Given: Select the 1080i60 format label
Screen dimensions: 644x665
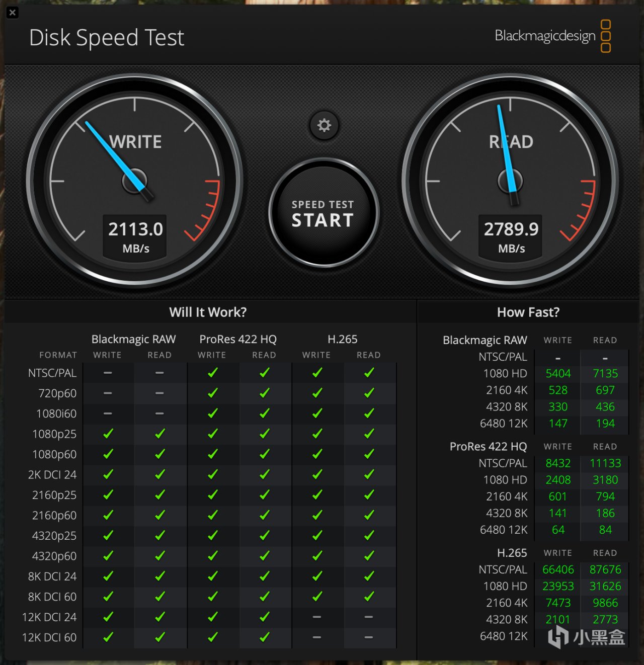Looking at the screenshot, I should coord(56,413).
